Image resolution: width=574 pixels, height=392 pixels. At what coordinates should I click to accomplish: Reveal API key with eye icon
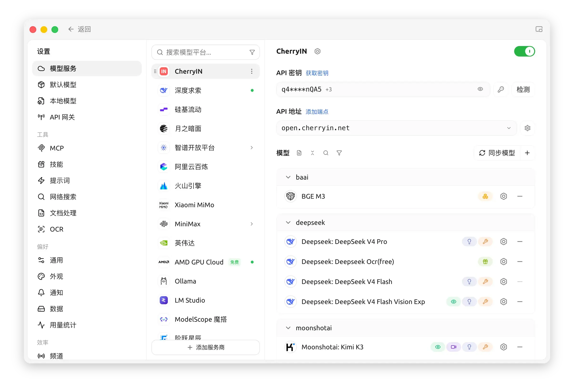[480, 89]
